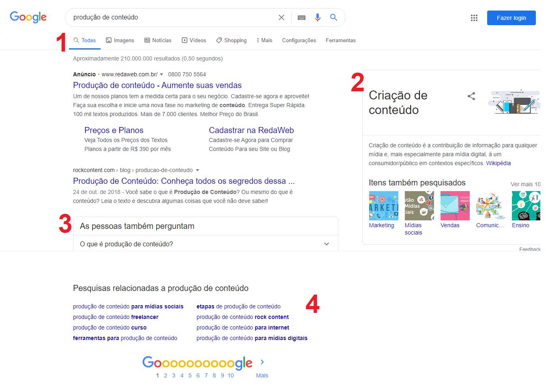Select the Todas tab
This screenshot has width=546, height=392.
85,40
